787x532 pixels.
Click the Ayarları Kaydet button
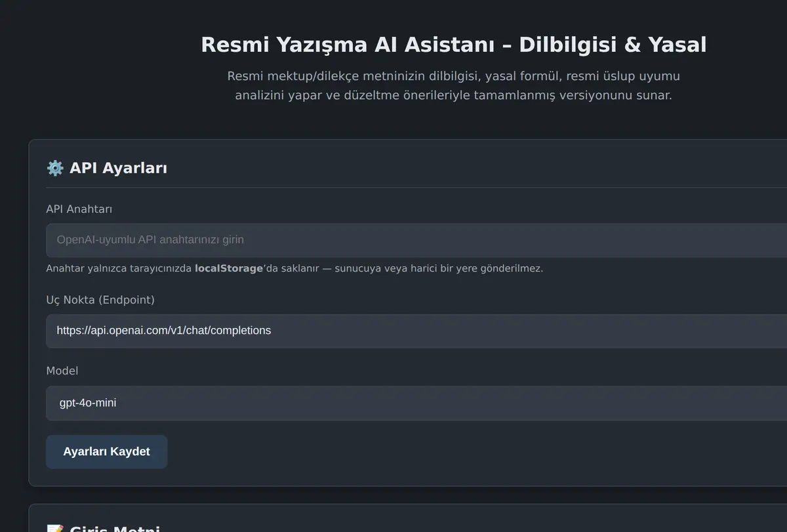point(106,452)
